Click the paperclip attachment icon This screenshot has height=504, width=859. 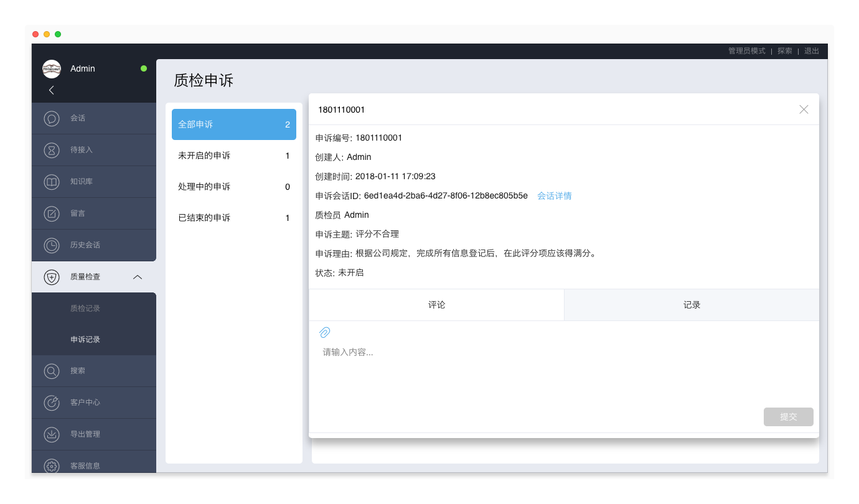click(x=325, y=332)
